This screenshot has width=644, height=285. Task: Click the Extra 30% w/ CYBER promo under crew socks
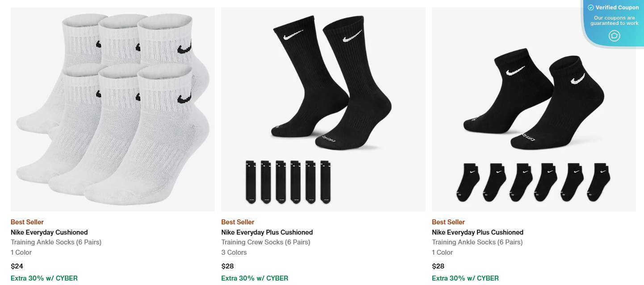(x=254, y=278)
